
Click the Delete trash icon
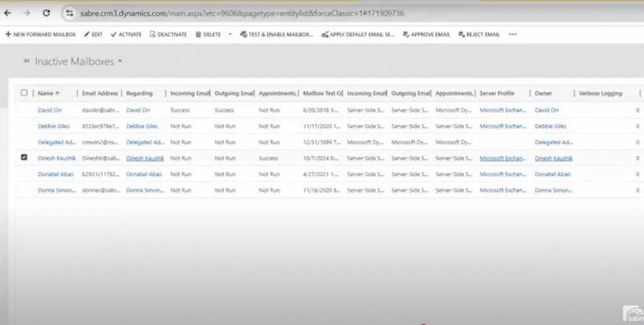pyautogui.click(x=199, y=35)
